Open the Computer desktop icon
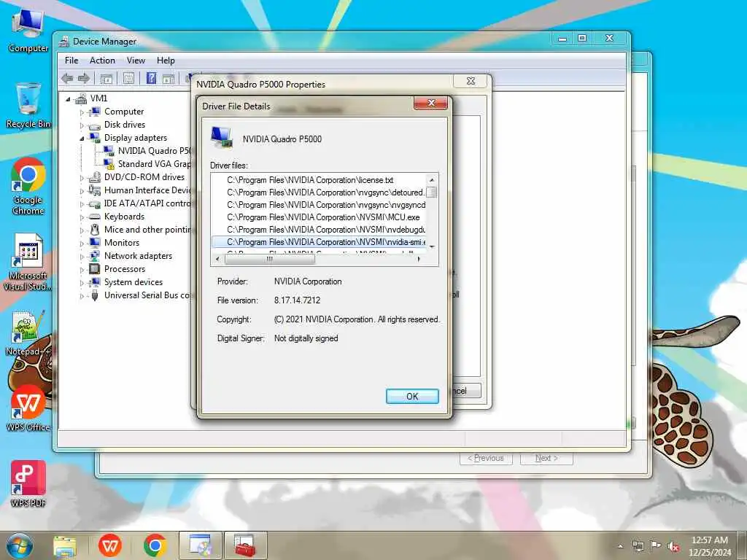This screenshot has height=560, width=747. tap(28, 31)
